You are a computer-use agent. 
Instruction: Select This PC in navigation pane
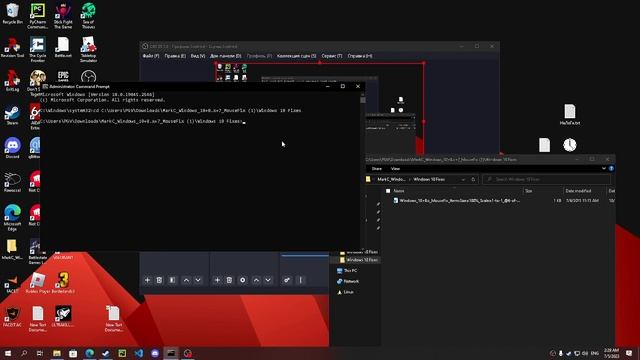(347, 270)
